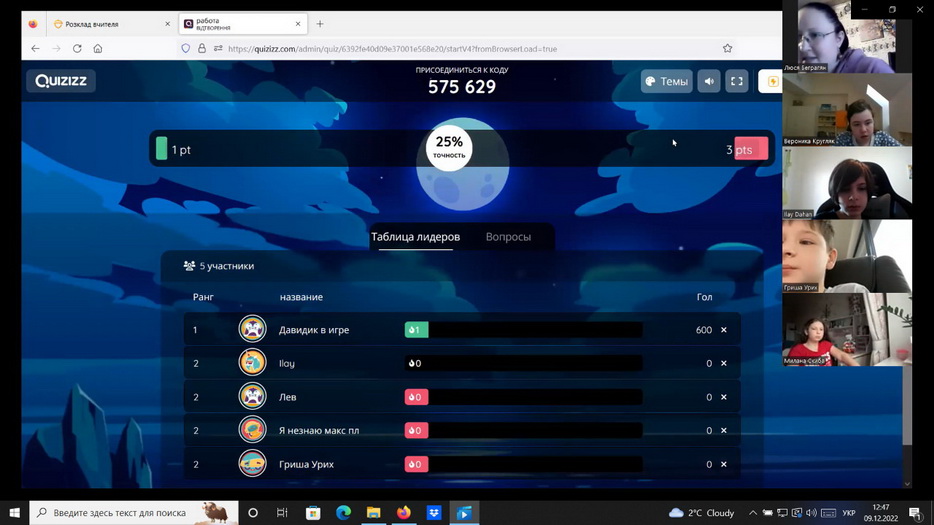Select the Таблица лидеров tab

coord(415,237)
